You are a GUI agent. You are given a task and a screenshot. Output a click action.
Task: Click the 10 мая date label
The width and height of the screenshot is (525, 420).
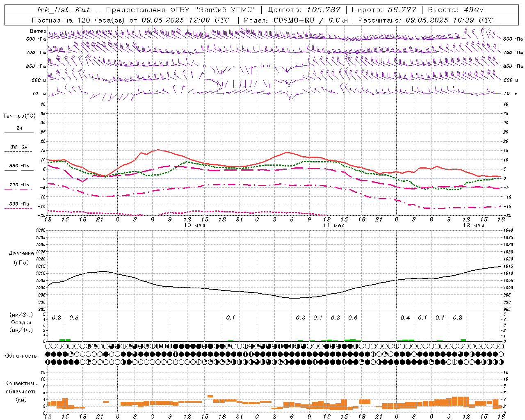194,226
